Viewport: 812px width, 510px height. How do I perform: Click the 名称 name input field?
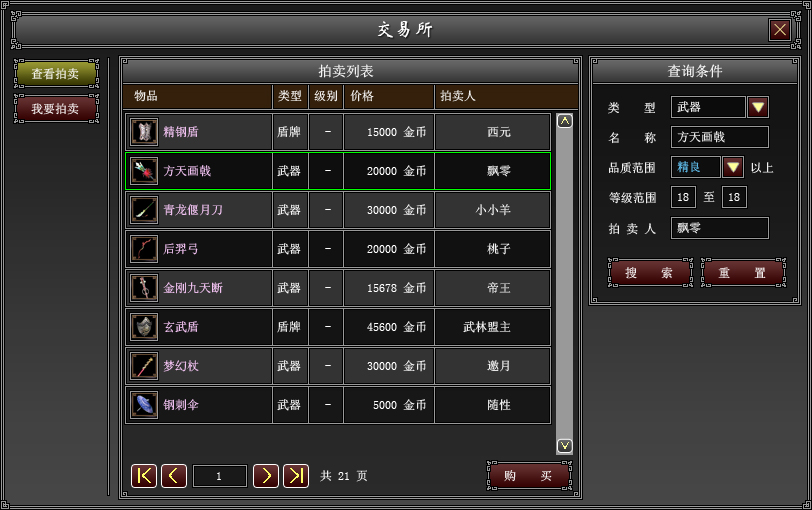pos(719,137)
